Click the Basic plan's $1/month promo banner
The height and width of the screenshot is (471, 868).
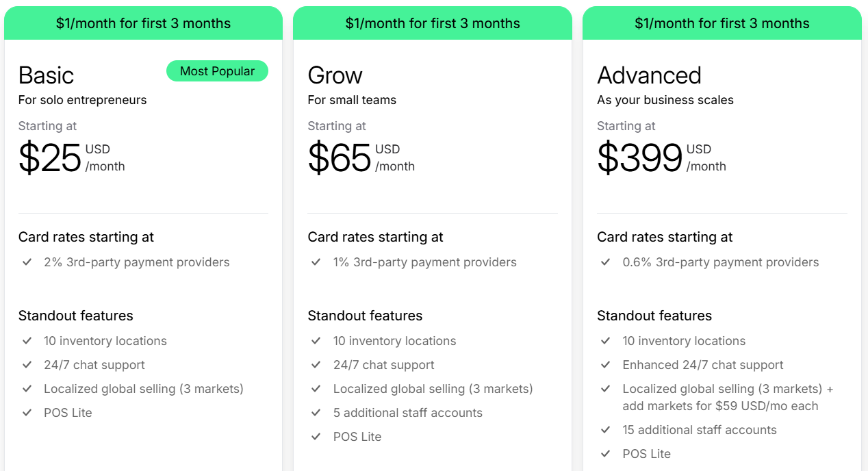(143, 23)
